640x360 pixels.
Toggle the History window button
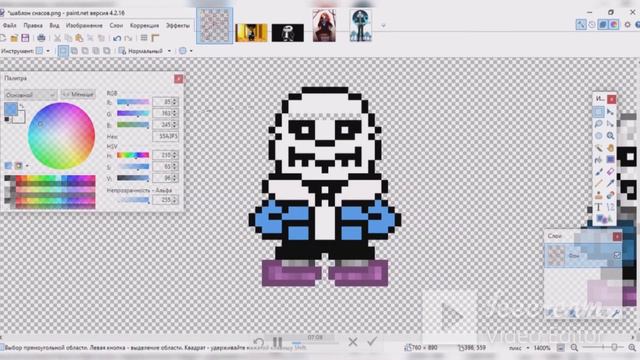coord(592,24)
